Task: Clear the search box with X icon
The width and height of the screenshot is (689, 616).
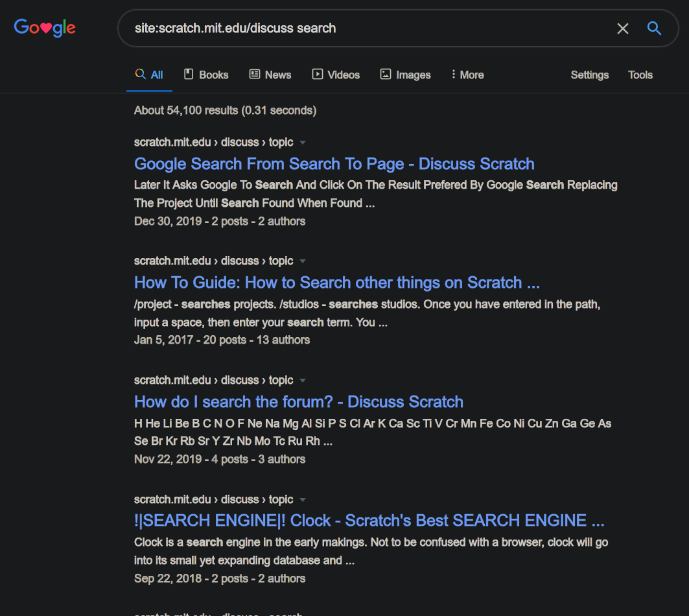Action: (x=622, y=29)
